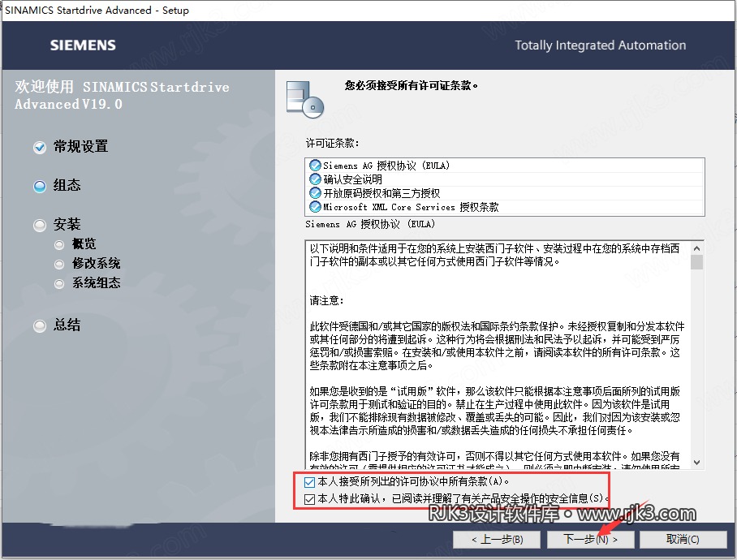Viewport: 737px width, 560px height.
Task: Click the 许可证条款: label
Action: [x=332, y=143]
